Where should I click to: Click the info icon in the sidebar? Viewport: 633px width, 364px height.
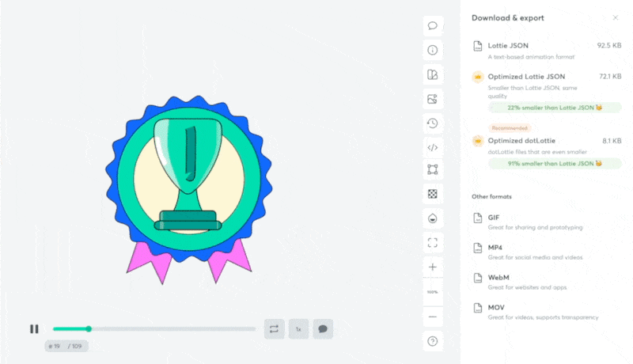433,50
